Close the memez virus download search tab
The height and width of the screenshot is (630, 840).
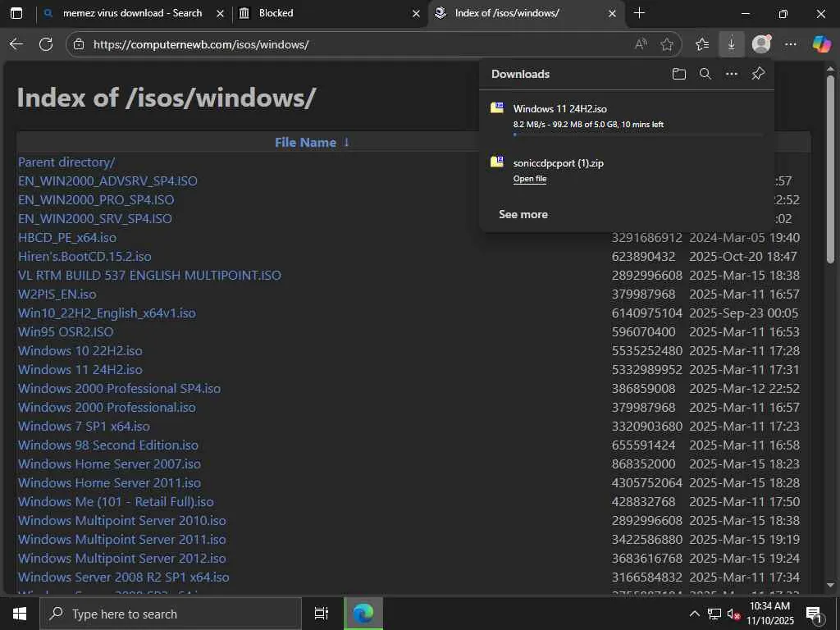click(x=220, y=14)
